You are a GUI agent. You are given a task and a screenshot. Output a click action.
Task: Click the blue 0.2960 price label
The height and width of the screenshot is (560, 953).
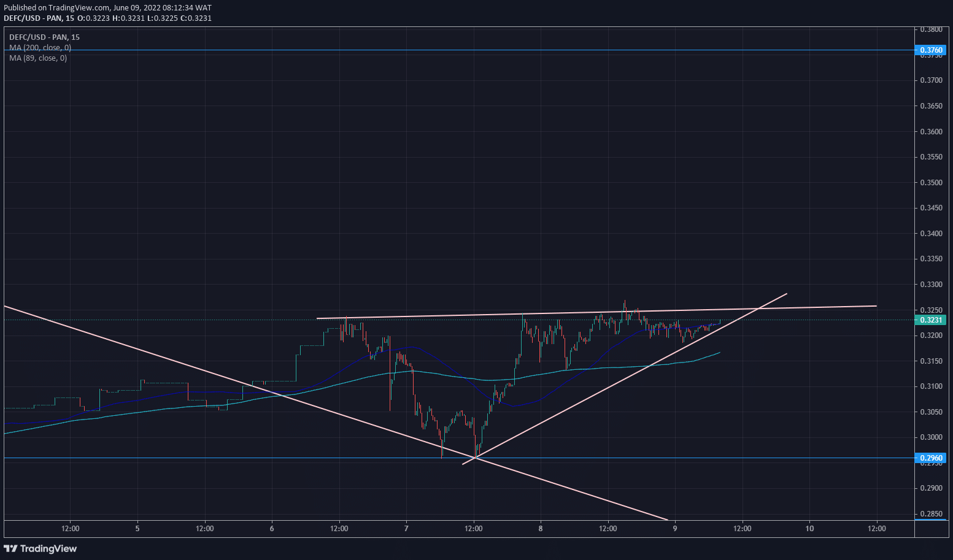tap(930, 458)
